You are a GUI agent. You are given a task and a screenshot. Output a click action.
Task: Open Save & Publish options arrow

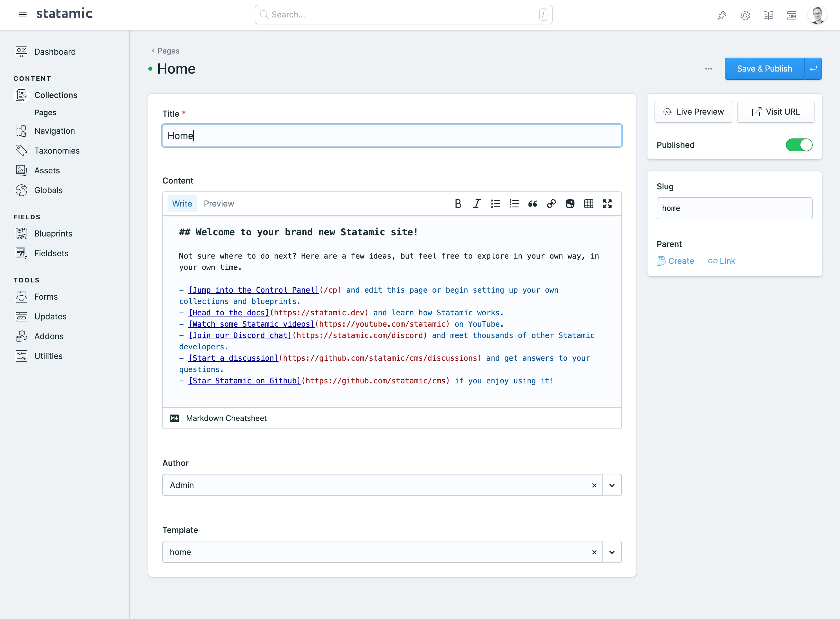tap(813, 69)
